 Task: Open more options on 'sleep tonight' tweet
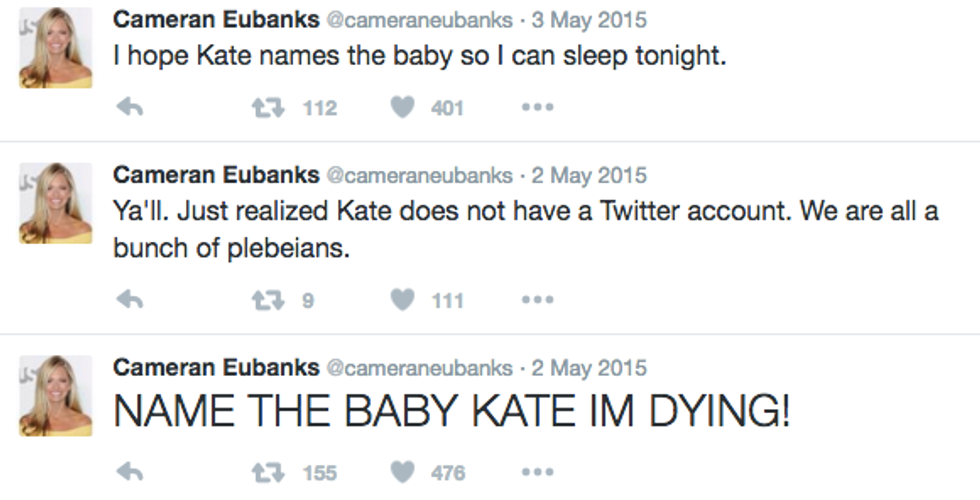(x=537, y=107)
